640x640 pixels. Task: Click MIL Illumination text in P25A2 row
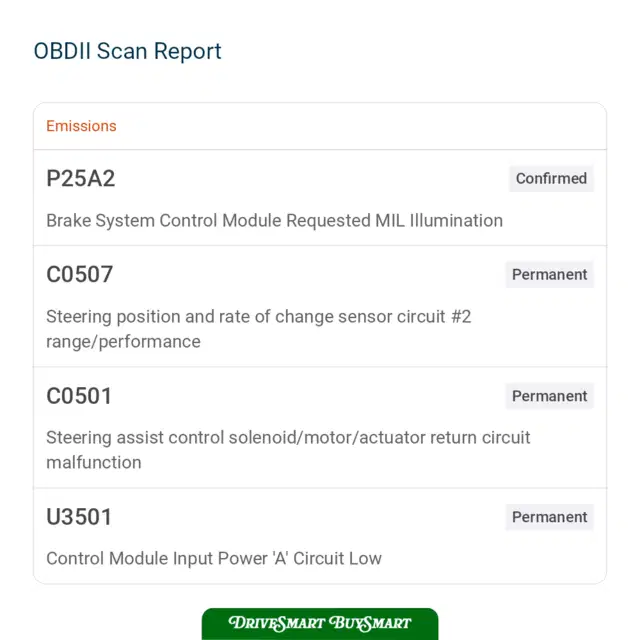pos(439,221)
